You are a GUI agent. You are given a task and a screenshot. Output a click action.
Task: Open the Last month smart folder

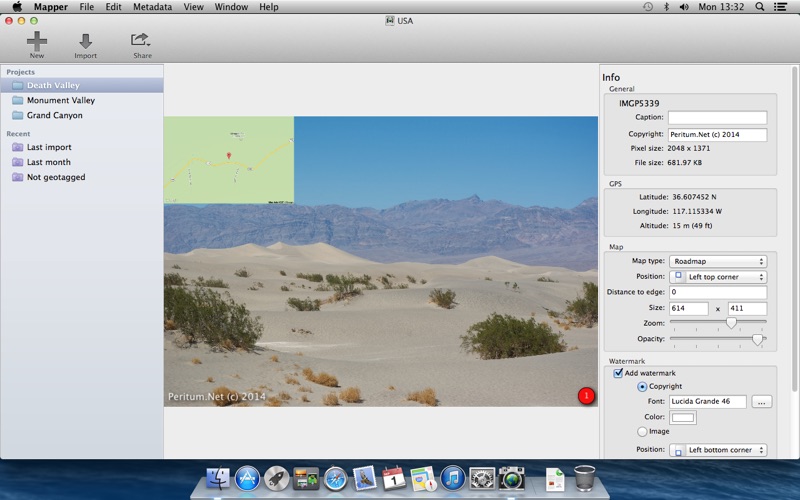(82, 162)
